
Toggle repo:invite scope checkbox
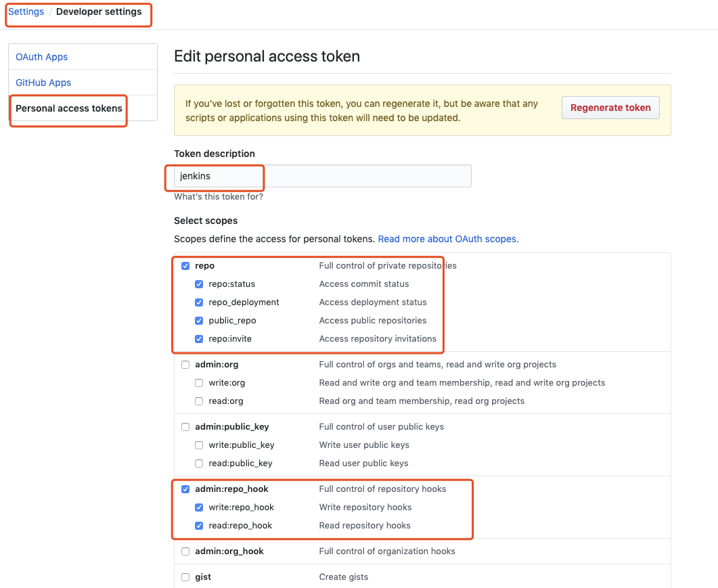click(199, 339)
